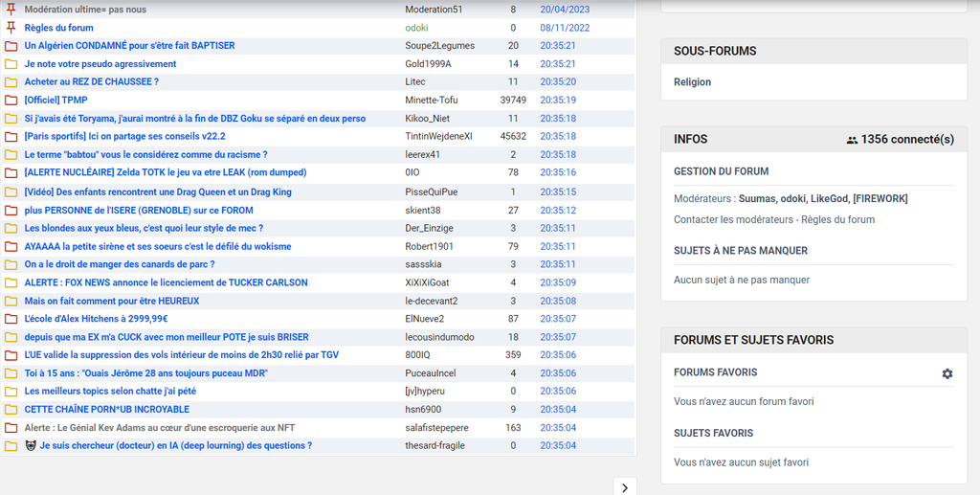This screenshot has height=495, width=980.
Task: Go to the next page arrow
Action: pos(624,487)
